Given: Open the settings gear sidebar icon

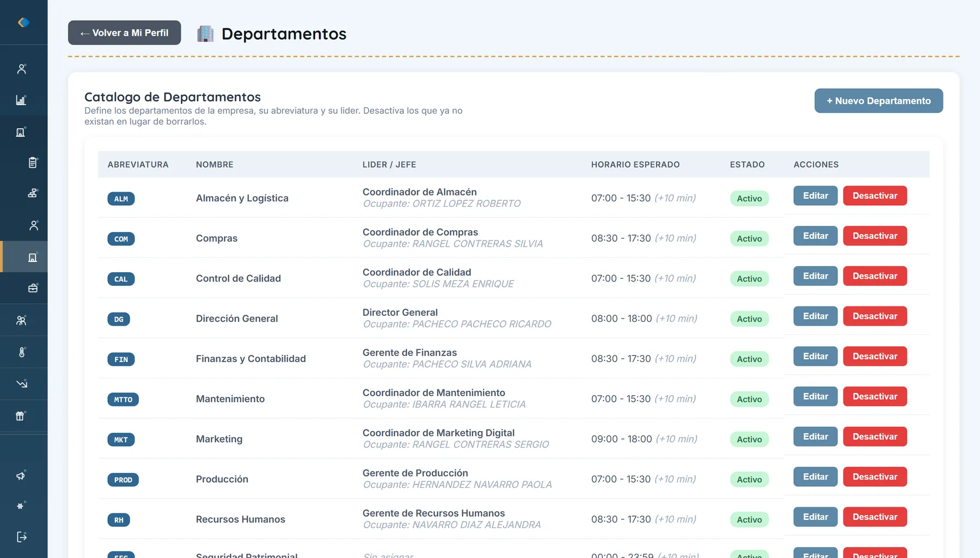Looking at the screenshot, I should (x=21, y=506).
